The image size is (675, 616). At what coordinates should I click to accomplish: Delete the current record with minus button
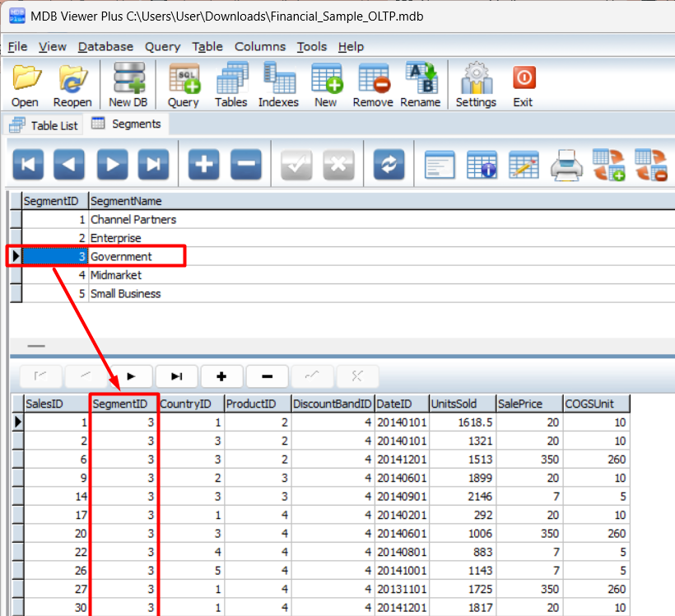click(x=246, y=164)
